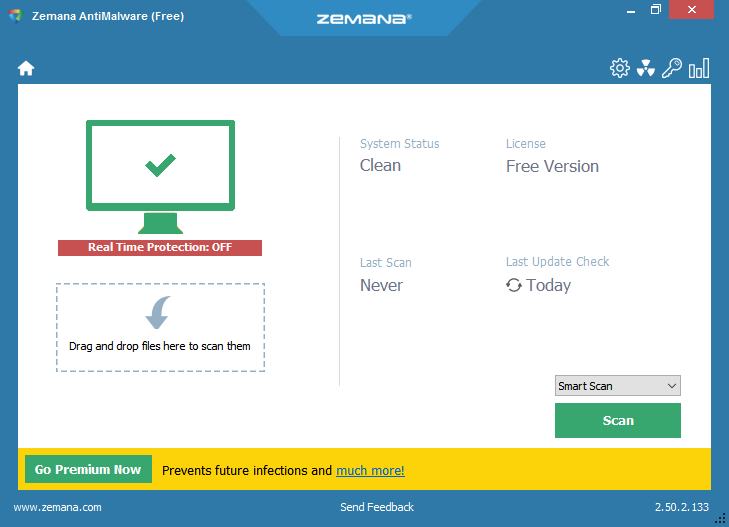Open Quarantine radiation icon

(x=646, y=68)
